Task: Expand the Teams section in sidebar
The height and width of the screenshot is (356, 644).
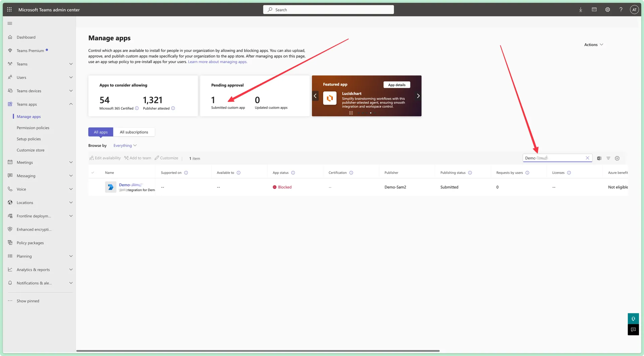Action: click(71, 64)
